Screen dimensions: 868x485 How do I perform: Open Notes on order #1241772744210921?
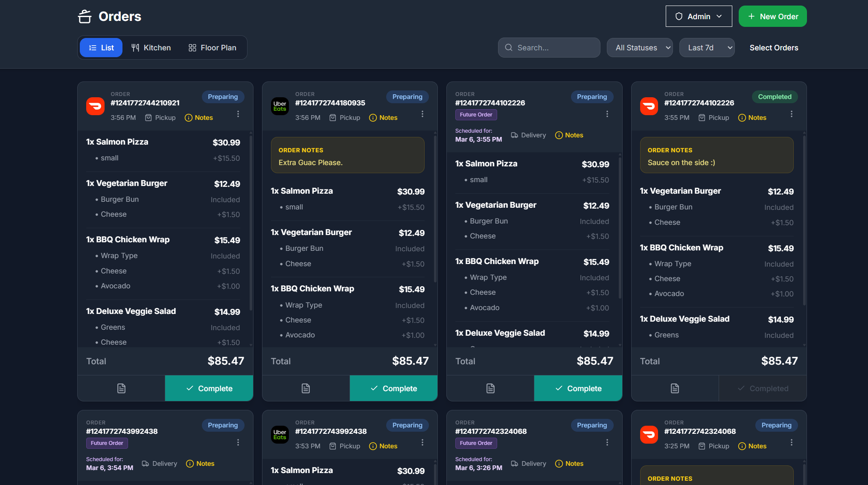pos(199,118)
